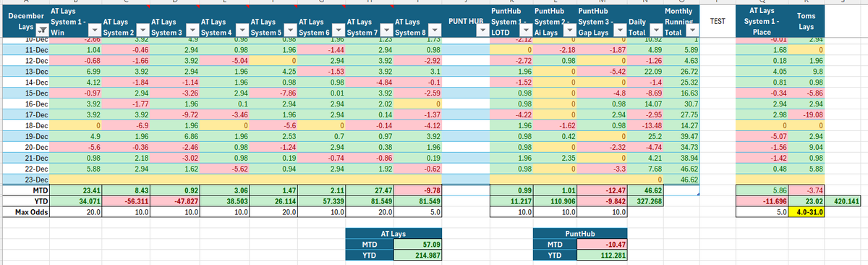Click the 6.99 cell in 13-Dec row
This screenshot has height=265, width=868.
[x=75, y=72]
